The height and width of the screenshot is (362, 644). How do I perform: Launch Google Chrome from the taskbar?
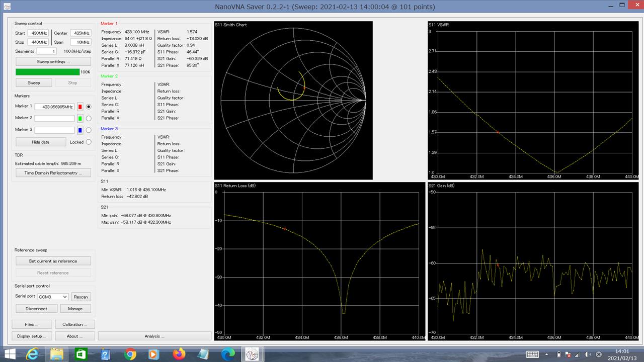click(x=130, y=354)
